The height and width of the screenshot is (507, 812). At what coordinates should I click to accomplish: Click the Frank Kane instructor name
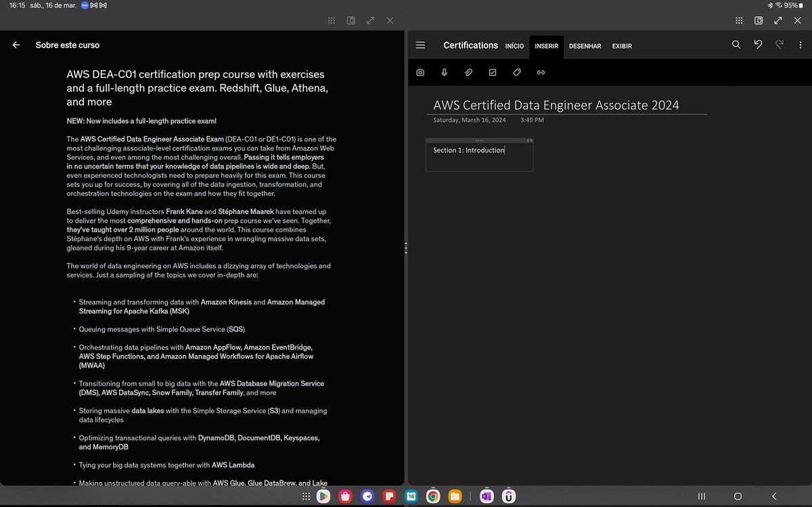(x=185, y=211)
